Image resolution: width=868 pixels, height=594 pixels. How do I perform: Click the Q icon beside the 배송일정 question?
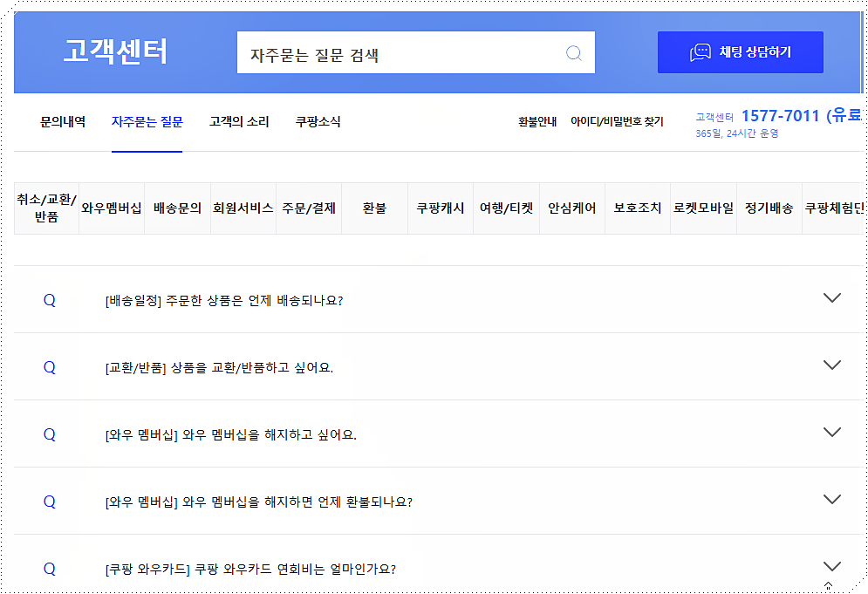click(x=50, y=299)
